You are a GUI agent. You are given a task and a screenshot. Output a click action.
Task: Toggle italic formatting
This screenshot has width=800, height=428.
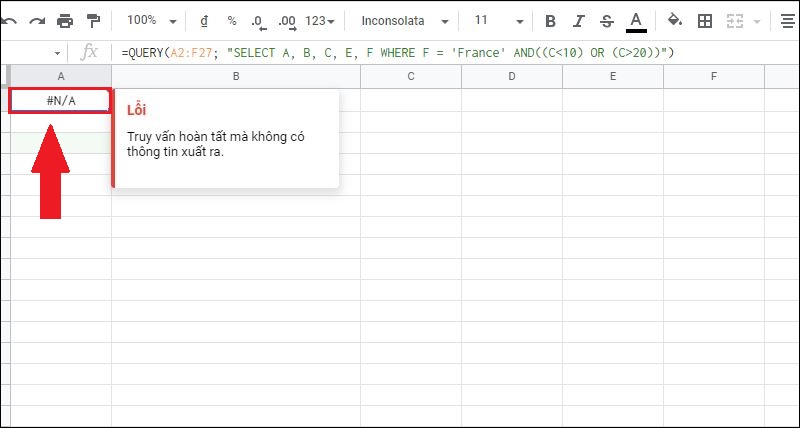coord(579,20)
